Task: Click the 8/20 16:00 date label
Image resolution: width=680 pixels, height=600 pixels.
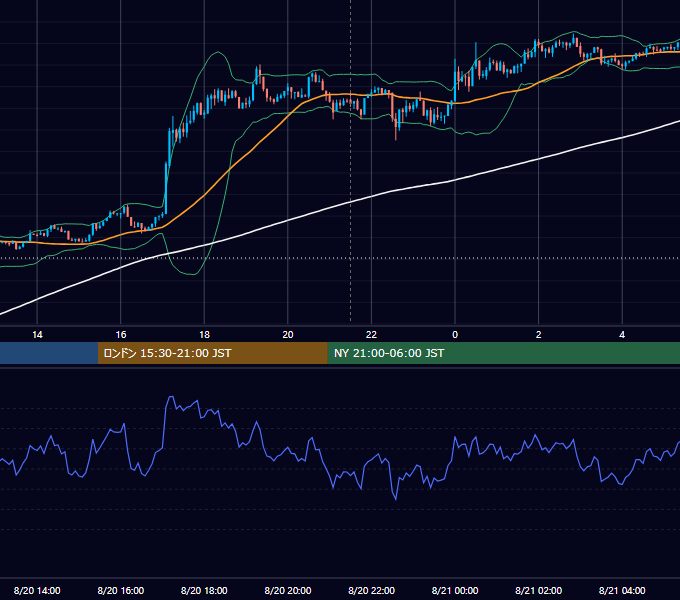Action: 121,590
